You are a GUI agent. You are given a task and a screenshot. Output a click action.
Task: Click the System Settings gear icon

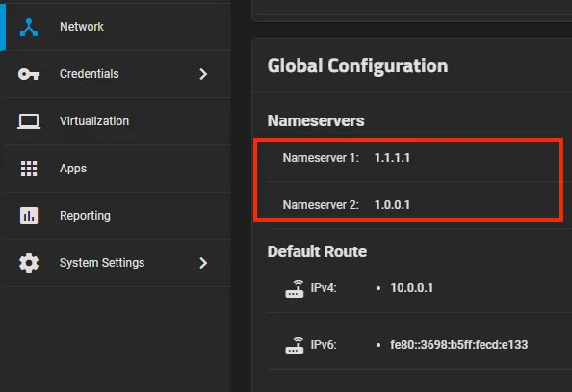pyautogui.click(x=29, y=263)
